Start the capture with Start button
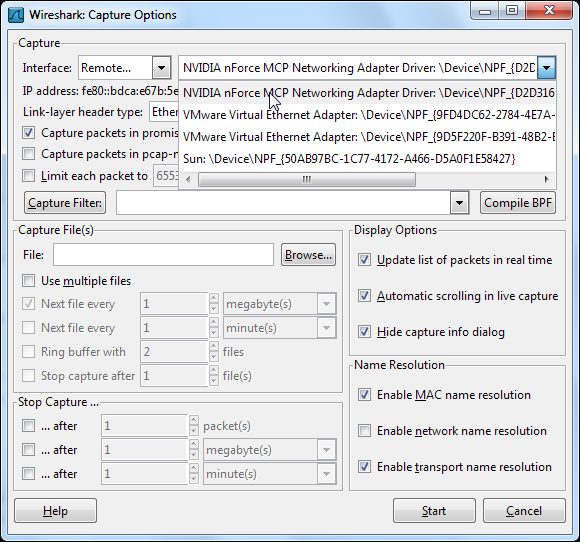Viewport: 580px width, 542px height. click(x=434, y=511)
